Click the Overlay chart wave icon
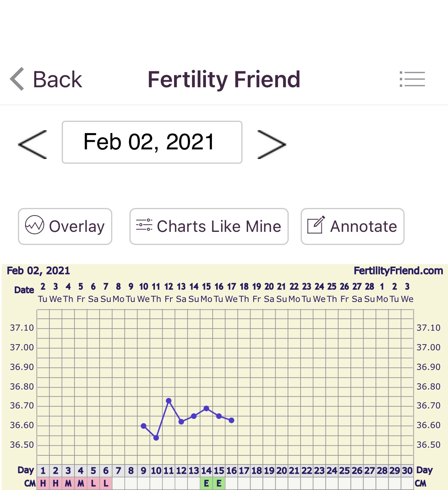This screenshot has width=448, height=490. point(35,226)
